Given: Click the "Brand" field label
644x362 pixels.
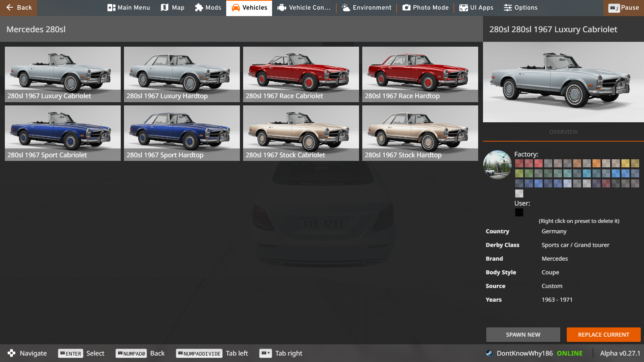Looking at the screenshot, I should coord(494,259).
